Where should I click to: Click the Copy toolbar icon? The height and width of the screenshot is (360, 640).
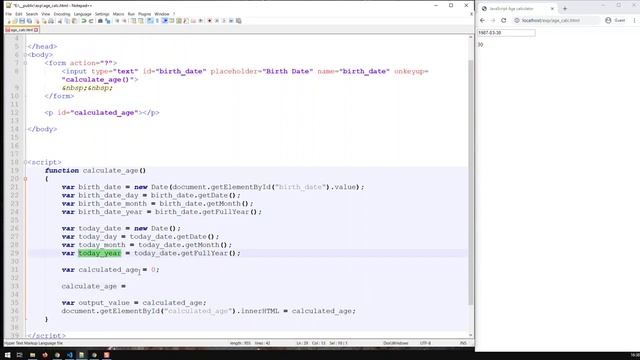pos(67,21)
